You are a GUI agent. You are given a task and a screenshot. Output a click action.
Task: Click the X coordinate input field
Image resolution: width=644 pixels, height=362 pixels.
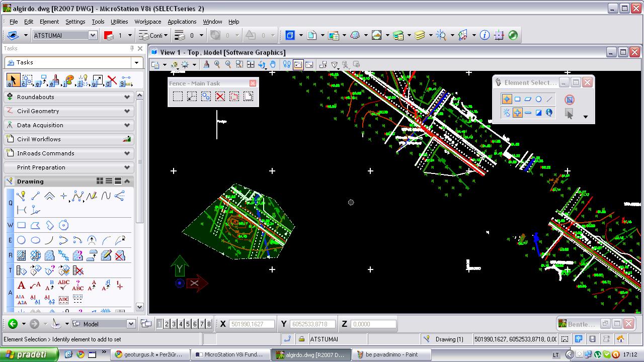(x=252, y=324)
